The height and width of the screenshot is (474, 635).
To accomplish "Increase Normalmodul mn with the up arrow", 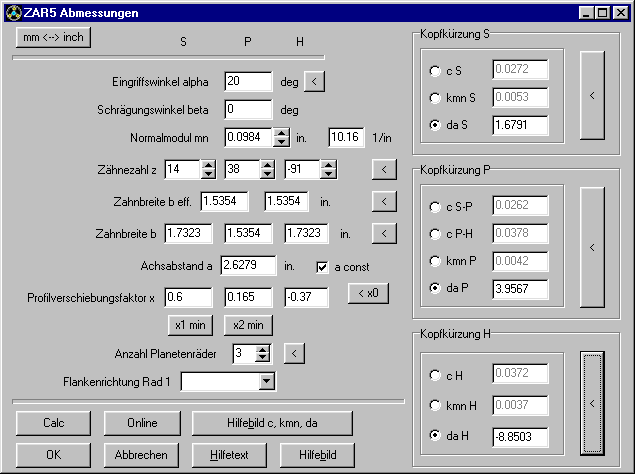I will tap(282, 132).
